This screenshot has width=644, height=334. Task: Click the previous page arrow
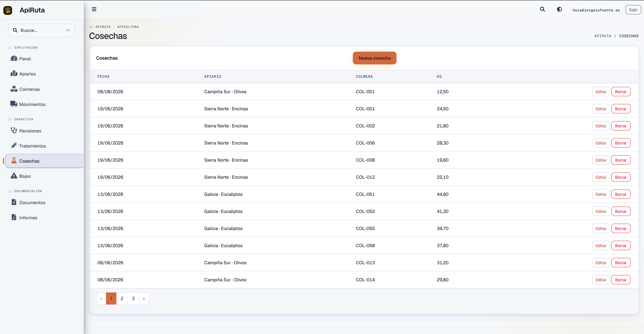point(101,298)
